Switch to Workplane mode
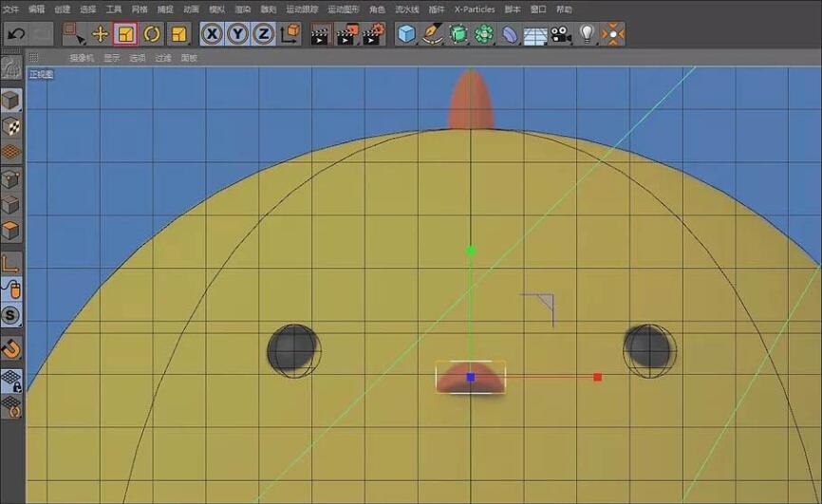Screen dimensions: 822x504 click(x=11, y=153)
